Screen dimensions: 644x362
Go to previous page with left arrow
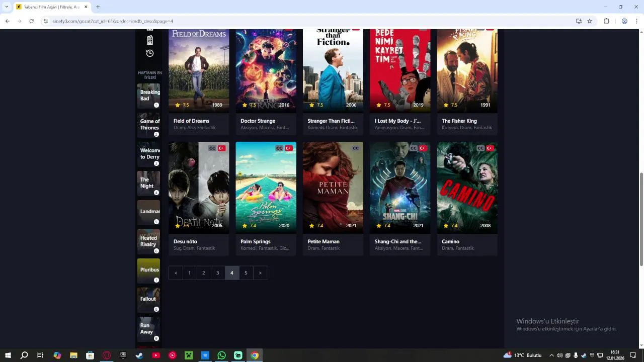click(176, 273)
